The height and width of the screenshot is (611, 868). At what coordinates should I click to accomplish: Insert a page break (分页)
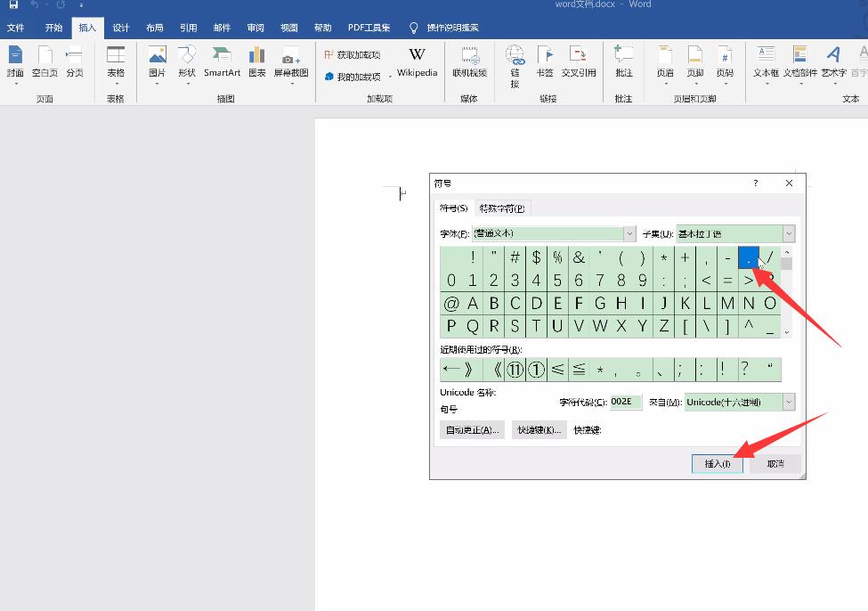tap(74, 62)
